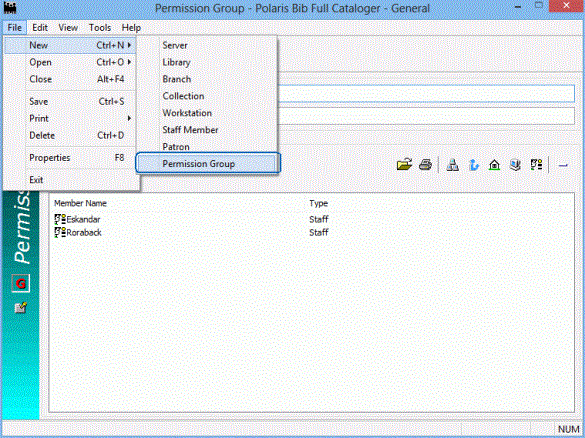Screen dimensions: 585x438
Task: Click the staff member toolbar icon
Action: pos(536,165)
